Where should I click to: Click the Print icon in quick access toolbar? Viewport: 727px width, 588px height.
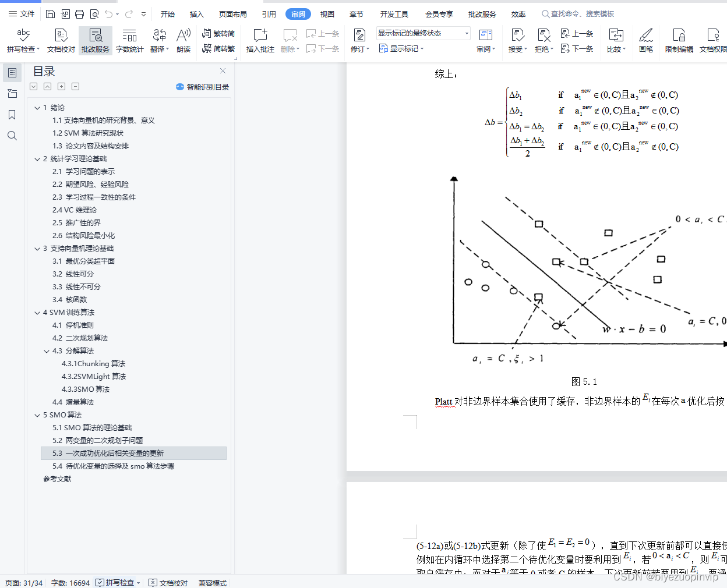pyautogui.click(x=79, y=14)
